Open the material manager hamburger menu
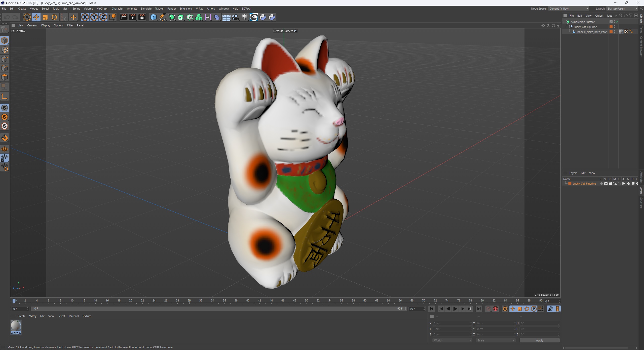 [13, 316]
